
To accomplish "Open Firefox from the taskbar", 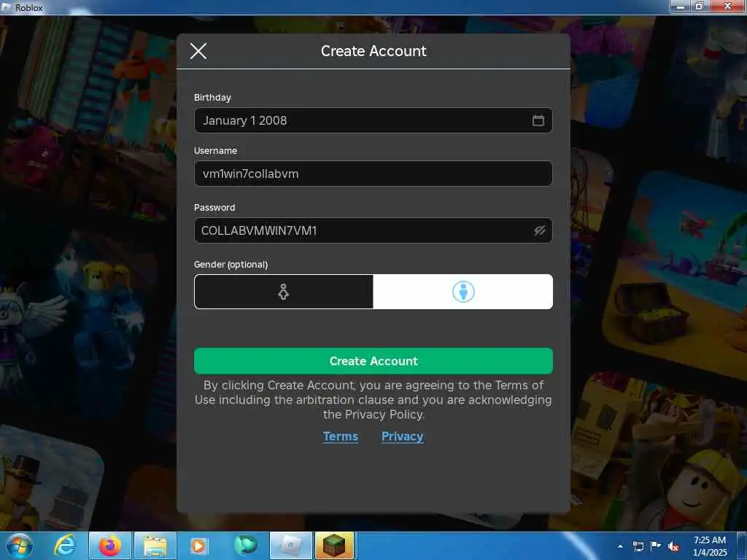I will pyautogui.click(x=110, y=545).
